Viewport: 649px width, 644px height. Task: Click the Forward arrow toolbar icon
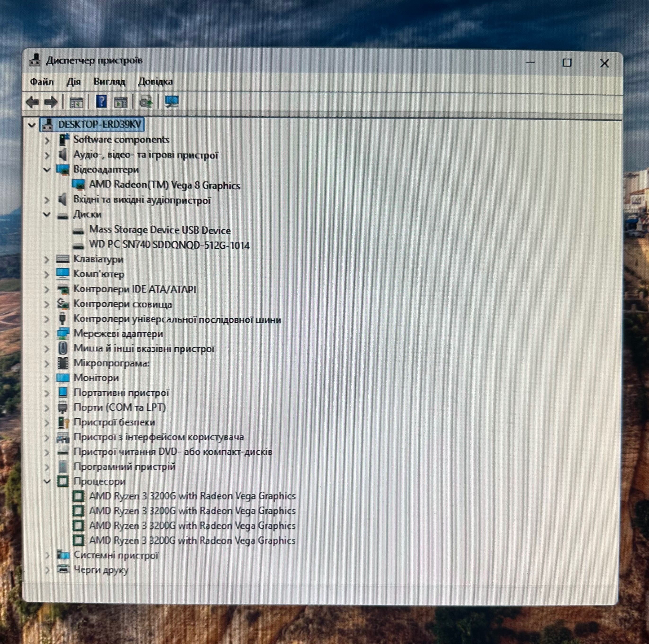(51, 102)
